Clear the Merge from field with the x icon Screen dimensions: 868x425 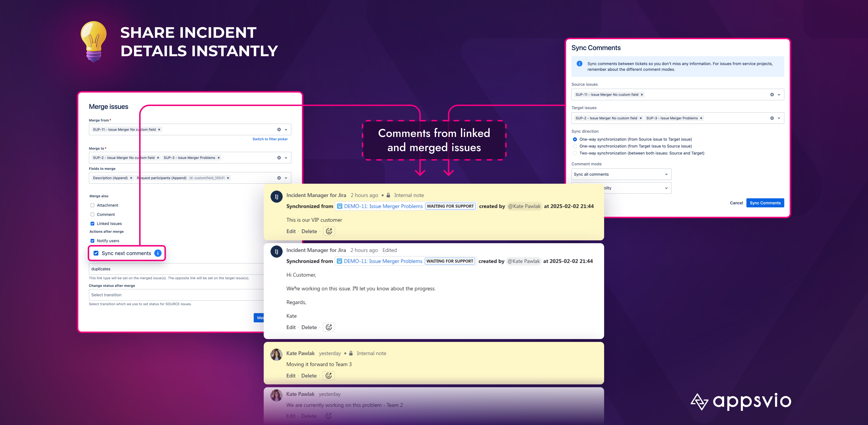pos(279,129)
